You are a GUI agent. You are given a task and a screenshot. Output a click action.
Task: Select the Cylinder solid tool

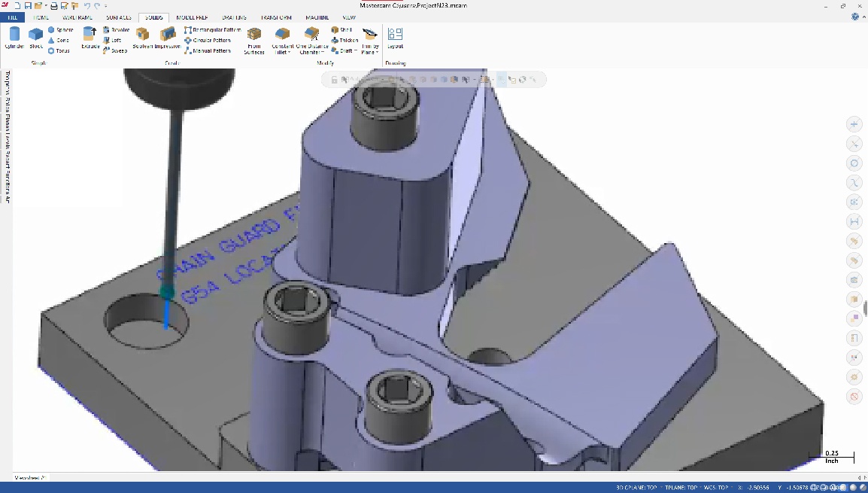14,37
